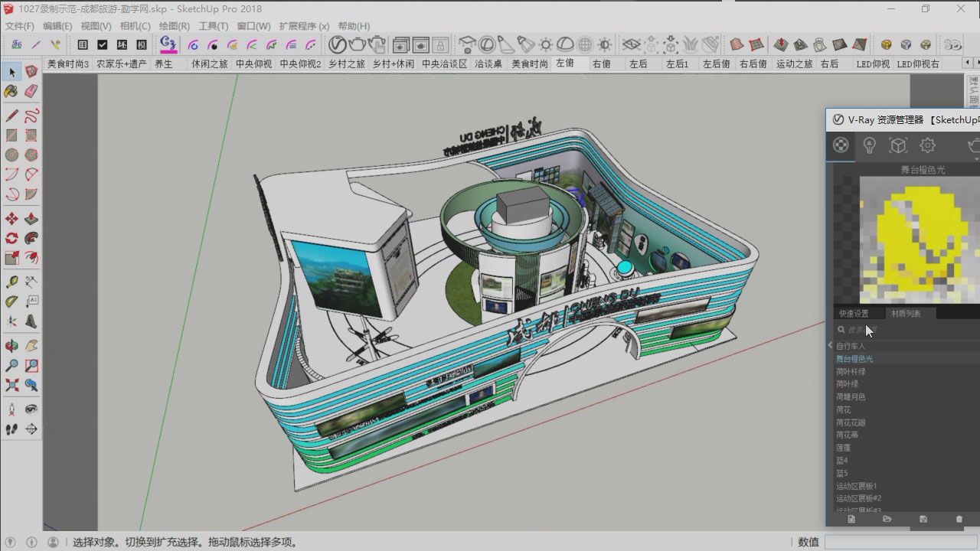The image size is (980, 551).
Task: Select the Make Component tool
Action: (x=31, y=72)
